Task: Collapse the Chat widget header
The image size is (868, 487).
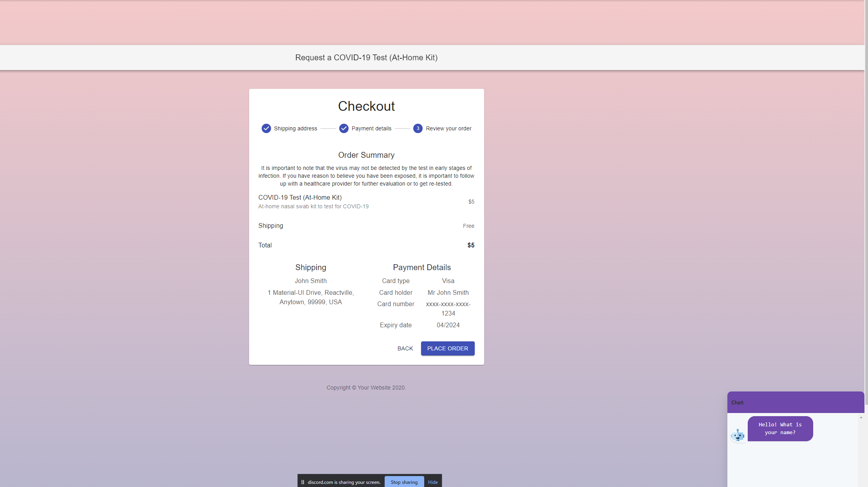Action: [x=795, y=402]
